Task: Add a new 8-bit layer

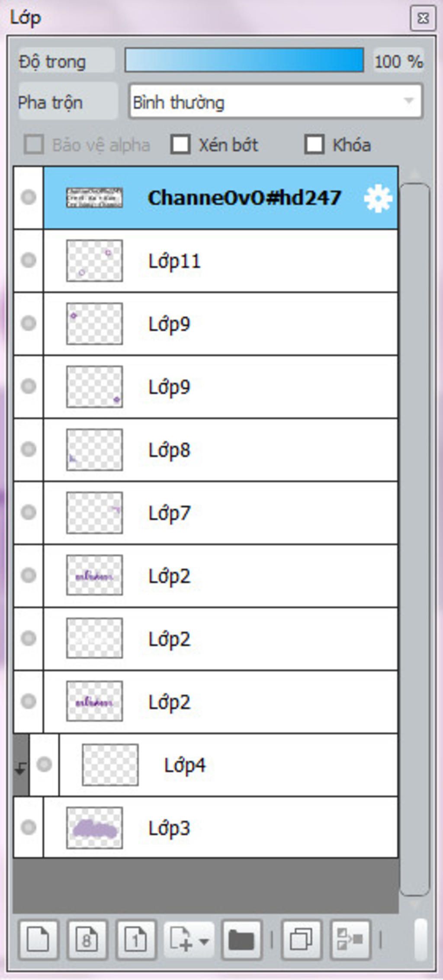Action: (x=87, y=940)
